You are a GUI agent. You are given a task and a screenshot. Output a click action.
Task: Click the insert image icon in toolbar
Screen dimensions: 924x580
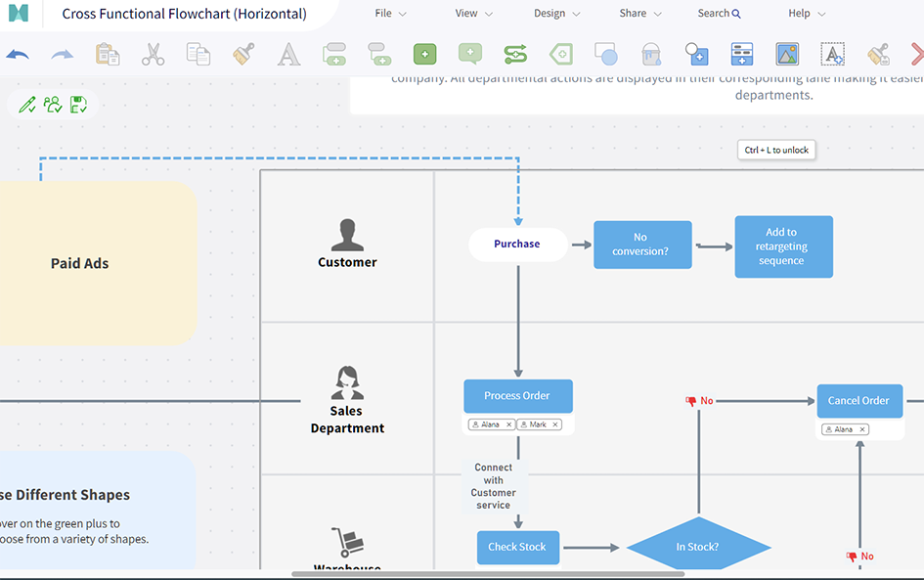point(787,55)
